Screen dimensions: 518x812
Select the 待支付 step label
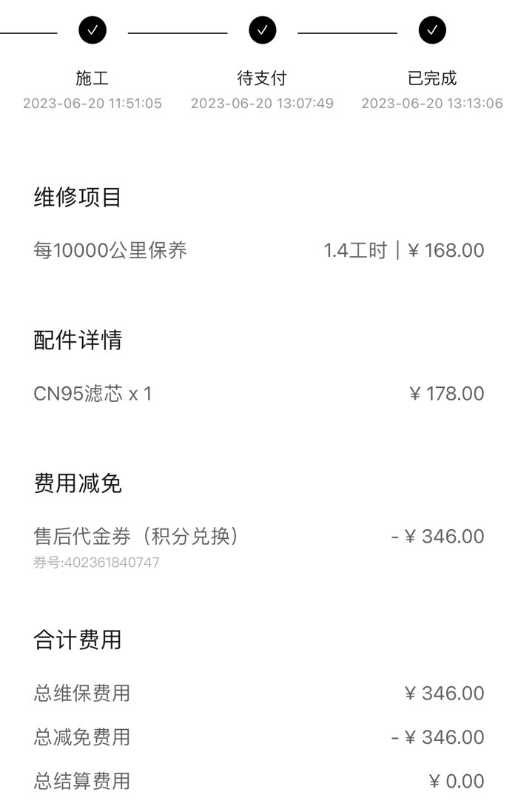coord(262,78)
